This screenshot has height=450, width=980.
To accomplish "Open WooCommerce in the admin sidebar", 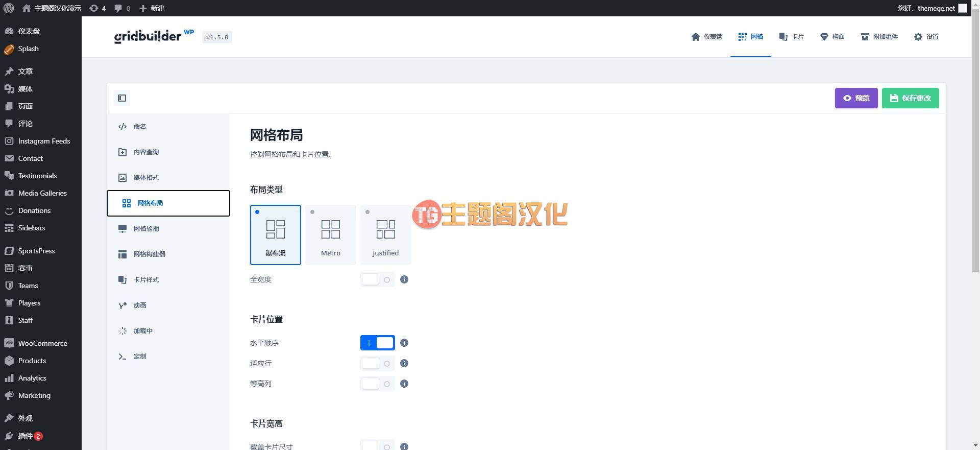I will pos(41,343).
